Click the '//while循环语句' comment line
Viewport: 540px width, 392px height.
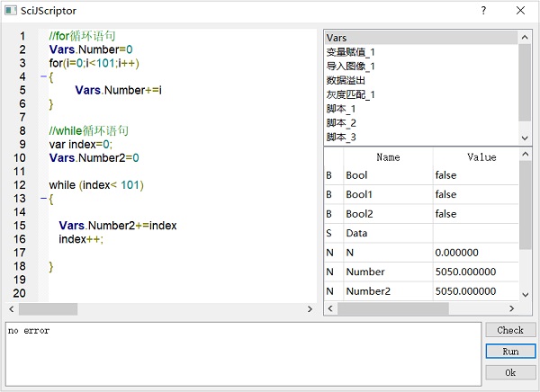coord(88,130)
